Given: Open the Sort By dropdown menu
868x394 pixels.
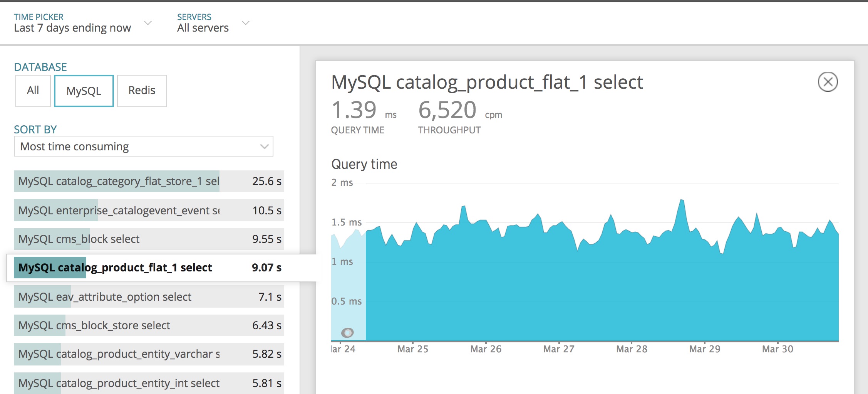Looking at the screenshot, I should 144,146.
